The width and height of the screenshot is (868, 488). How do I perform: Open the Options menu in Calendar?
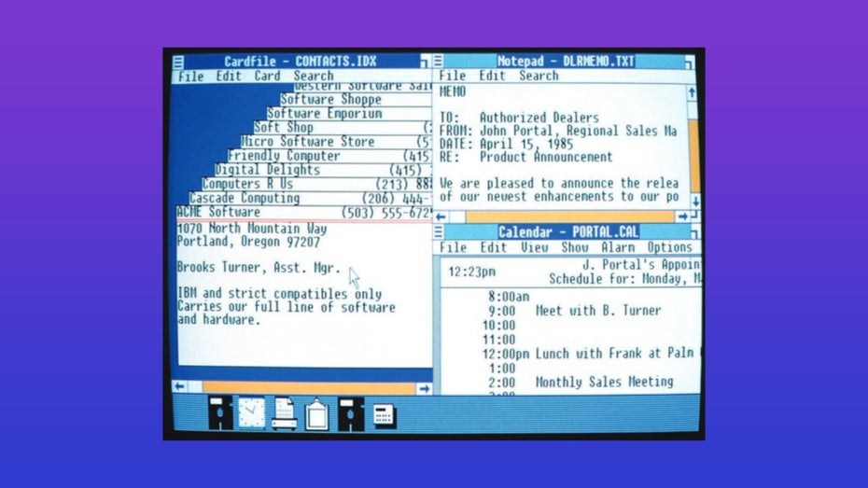[x=669, y=248]
